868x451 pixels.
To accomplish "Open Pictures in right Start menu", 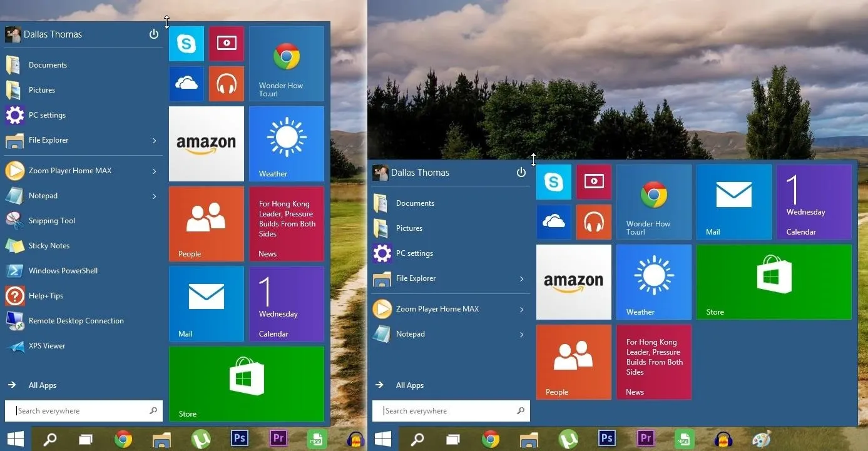I will click(451, 228).
